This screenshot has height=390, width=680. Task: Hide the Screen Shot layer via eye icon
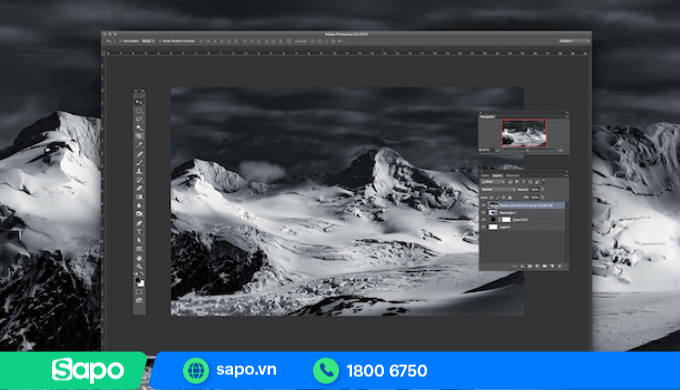484,205
